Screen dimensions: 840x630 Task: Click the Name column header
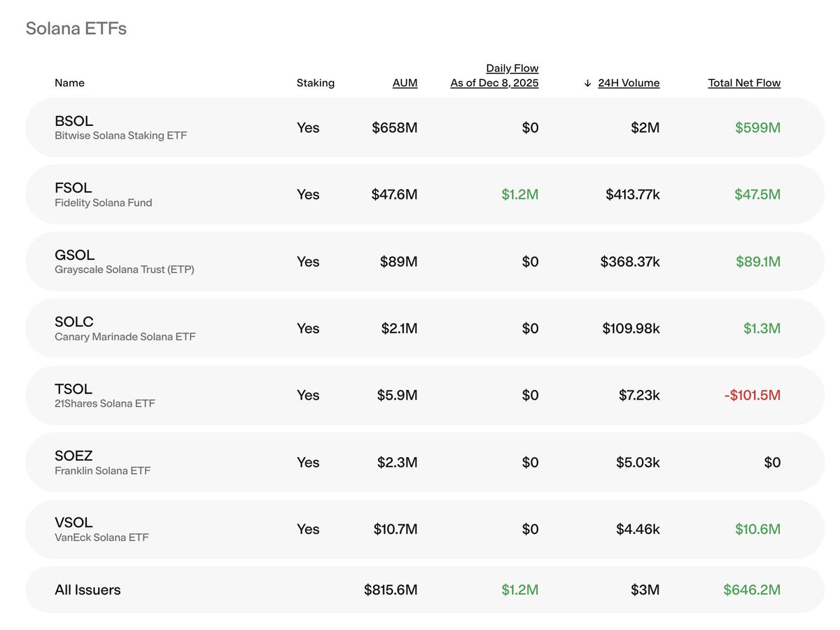(x=69, y=83)
